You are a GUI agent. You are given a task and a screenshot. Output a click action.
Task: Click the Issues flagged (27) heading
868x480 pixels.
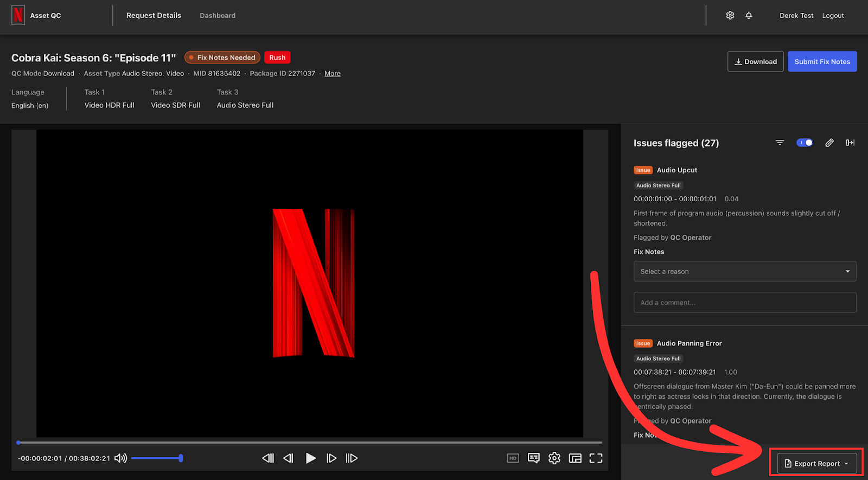pyautogui.click(x=676, y=143)
